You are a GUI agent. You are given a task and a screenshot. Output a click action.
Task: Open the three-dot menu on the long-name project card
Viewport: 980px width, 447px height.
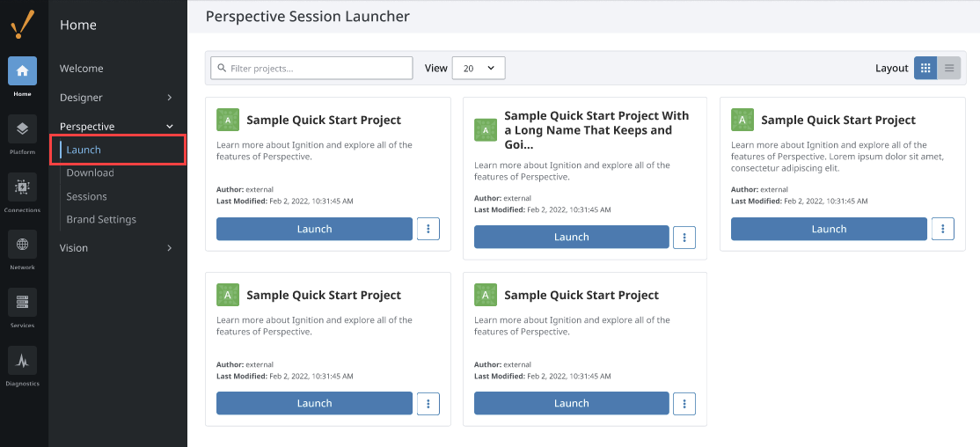point(684,237)
